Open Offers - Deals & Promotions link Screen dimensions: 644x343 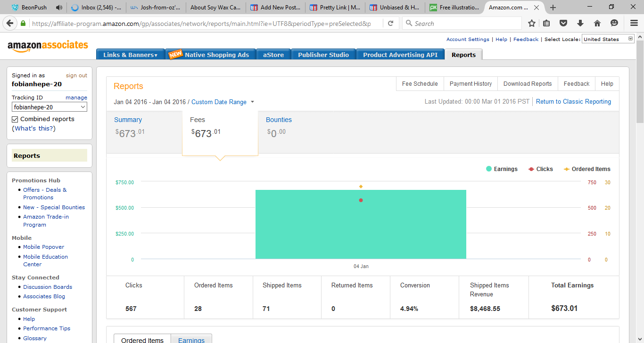45,194
